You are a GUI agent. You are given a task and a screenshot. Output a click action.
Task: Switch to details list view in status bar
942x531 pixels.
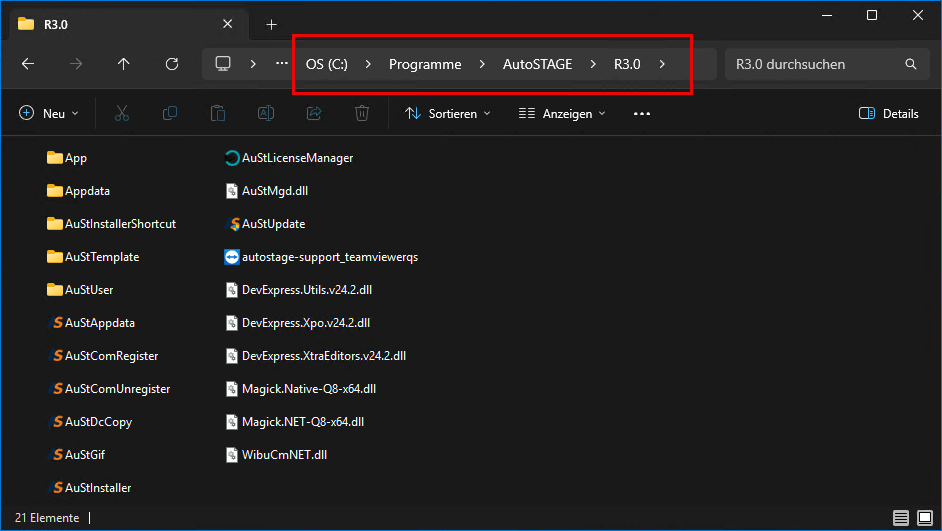pyautogui.click(x=901, y=518)
